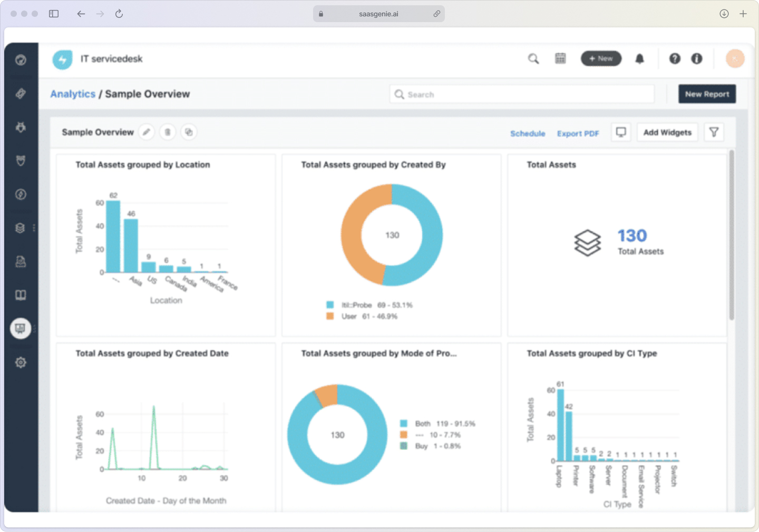Open the help question mark icon
The height and width of the screenshot is (532, 759).
coord(675,58)
